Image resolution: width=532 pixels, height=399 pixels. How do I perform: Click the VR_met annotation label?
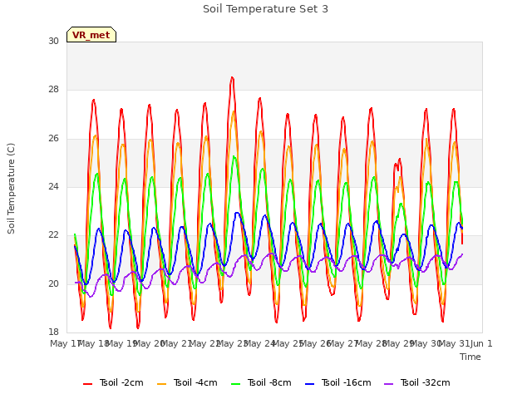pos(91,35)
